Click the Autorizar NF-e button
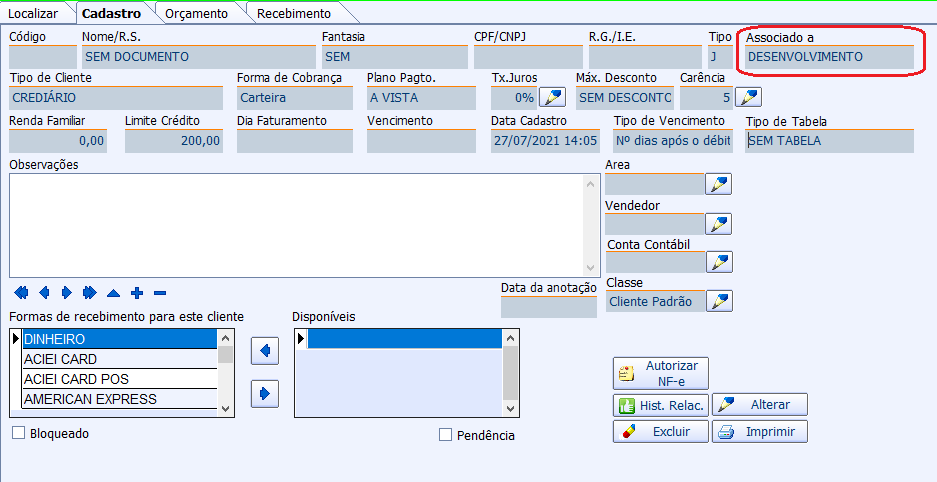Viewport: 937px width, 482px height. pyautogui.click(x=661, y=373)
